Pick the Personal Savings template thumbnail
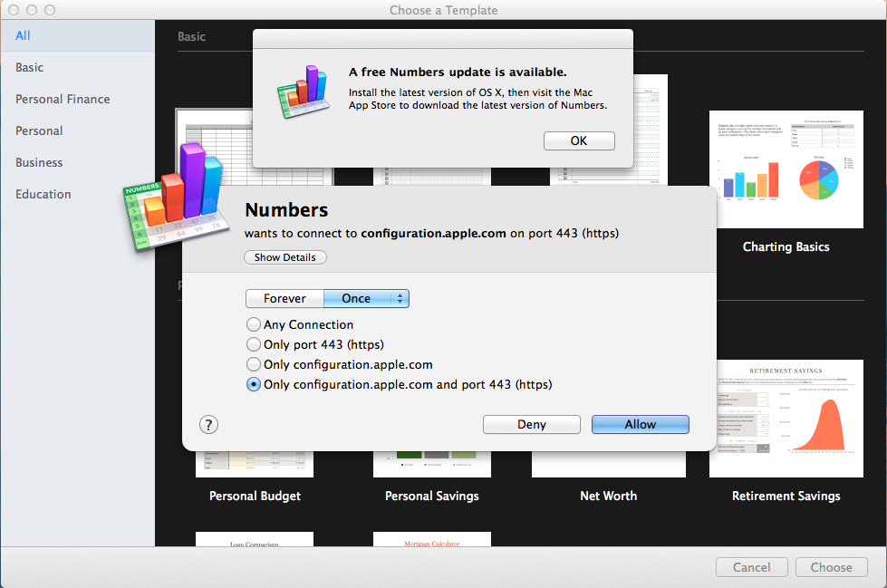This screenshot has width=887, height=588. [x=432, y=464]
